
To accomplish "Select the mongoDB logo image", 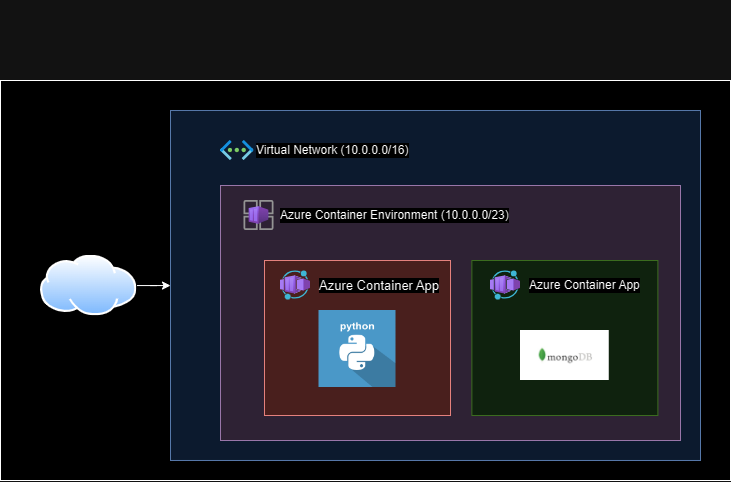I will tap(564, 355).
